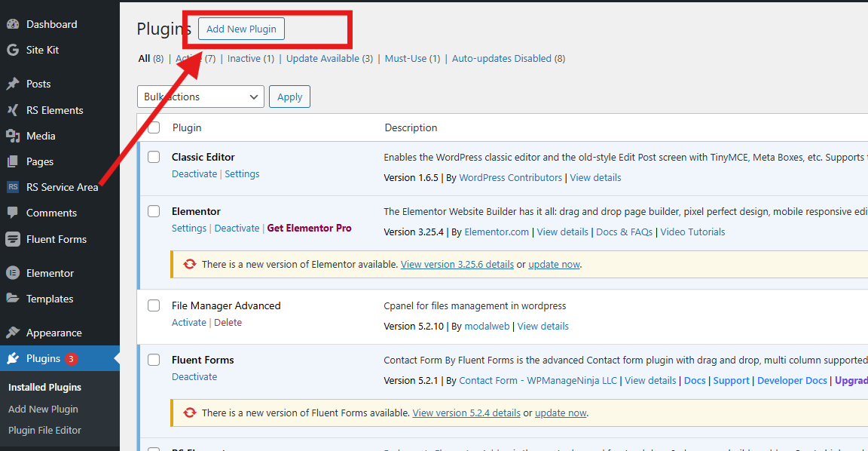Show All plugins filter
This screenshot has height=451, width=868.
144,59
